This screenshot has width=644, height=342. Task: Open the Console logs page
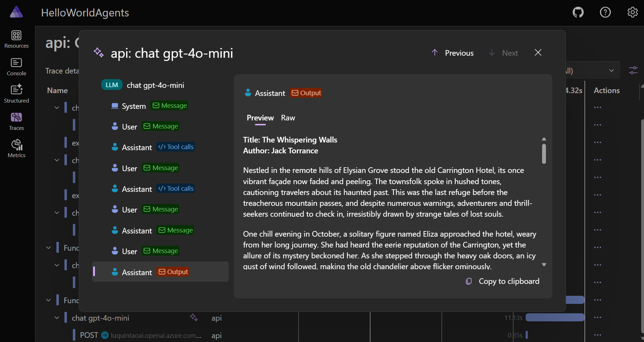click(x=16, y=67)
